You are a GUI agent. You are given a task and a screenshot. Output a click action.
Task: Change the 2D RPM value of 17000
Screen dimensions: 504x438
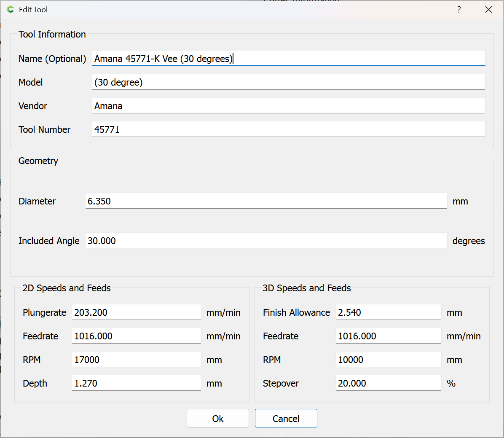(136, 360)
